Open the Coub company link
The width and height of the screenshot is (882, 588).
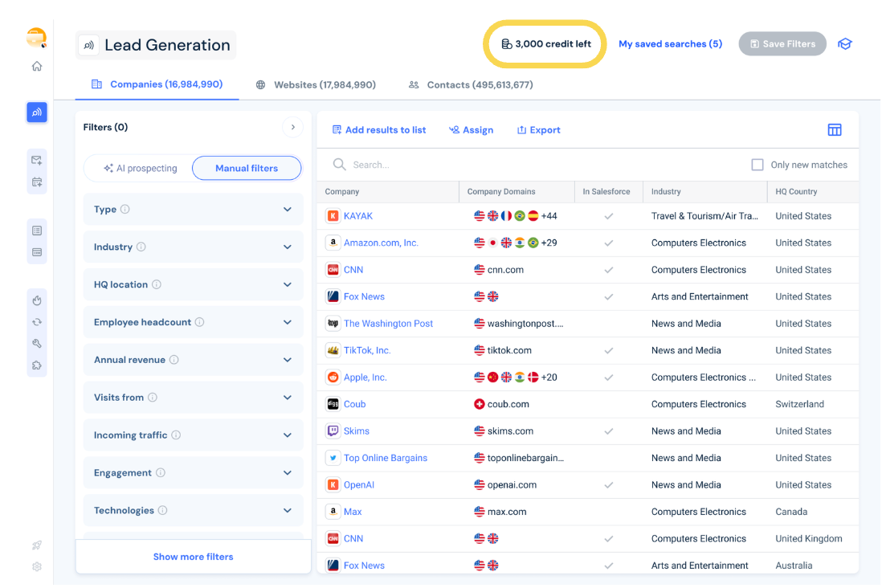(x=354, y=404)
